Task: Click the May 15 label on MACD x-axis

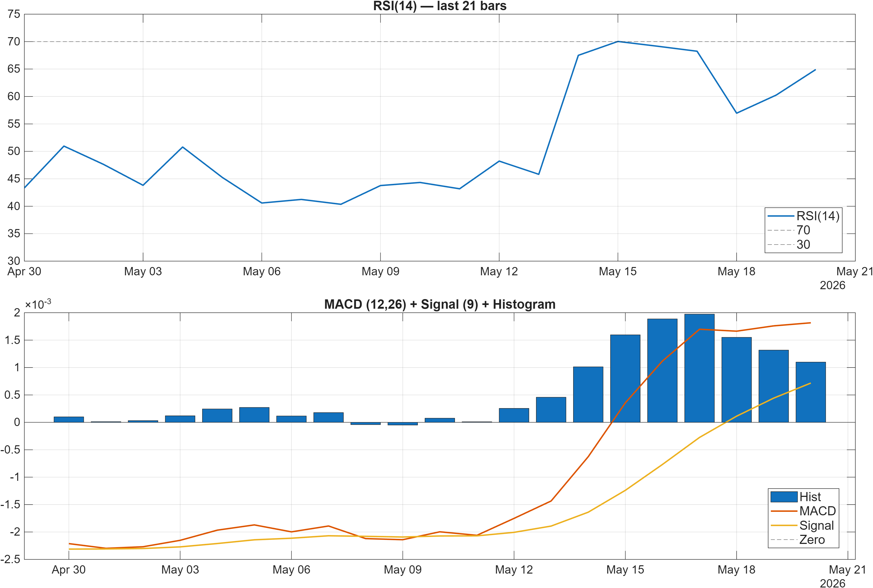Action: (x=625, y=570)
